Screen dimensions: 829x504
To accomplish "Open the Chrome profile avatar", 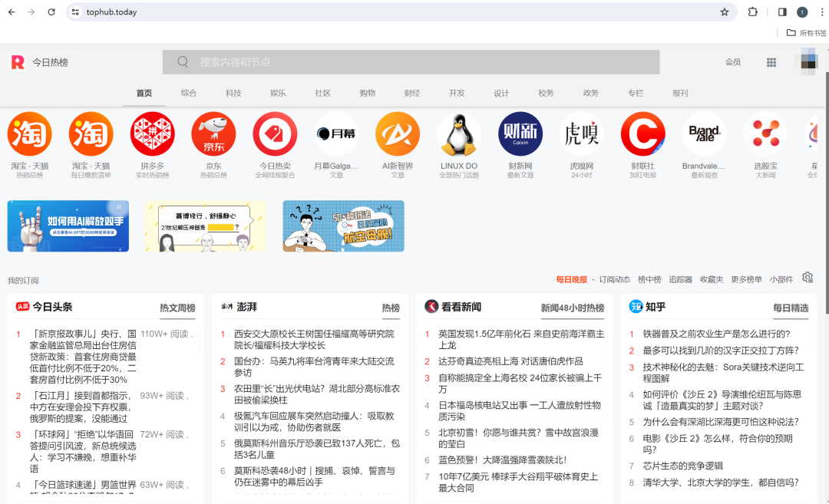I will point(802,12).
